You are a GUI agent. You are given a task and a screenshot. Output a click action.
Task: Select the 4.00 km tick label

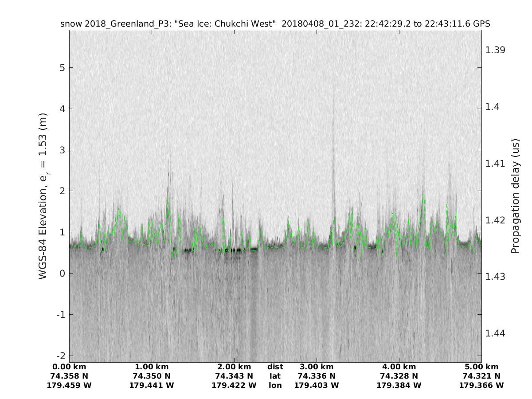[x=399, y=367]
